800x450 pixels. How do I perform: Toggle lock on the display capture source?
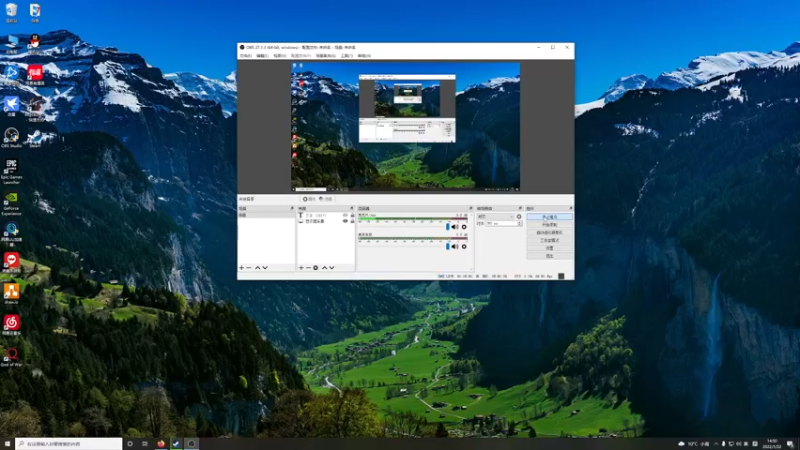[352, 221]
